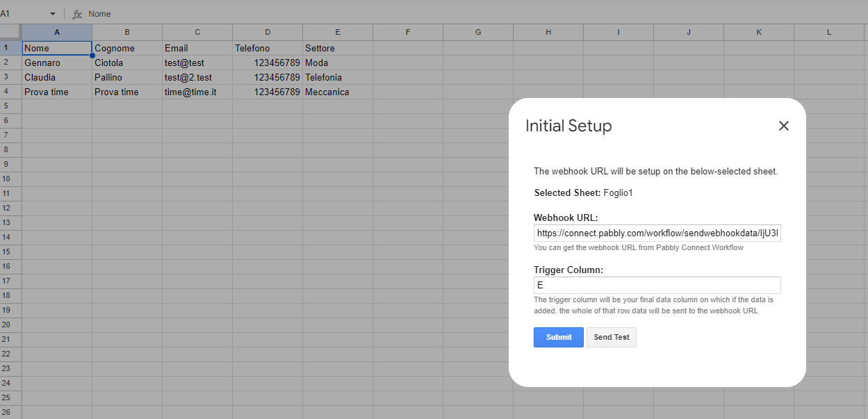Select row 2 header

tap(10, 63)
